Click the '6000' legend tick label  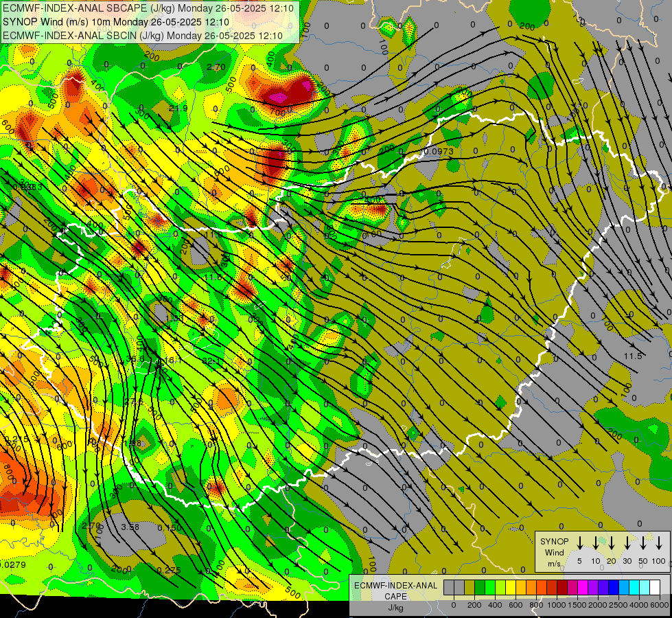pyautogui.click(x=659, y=605)
